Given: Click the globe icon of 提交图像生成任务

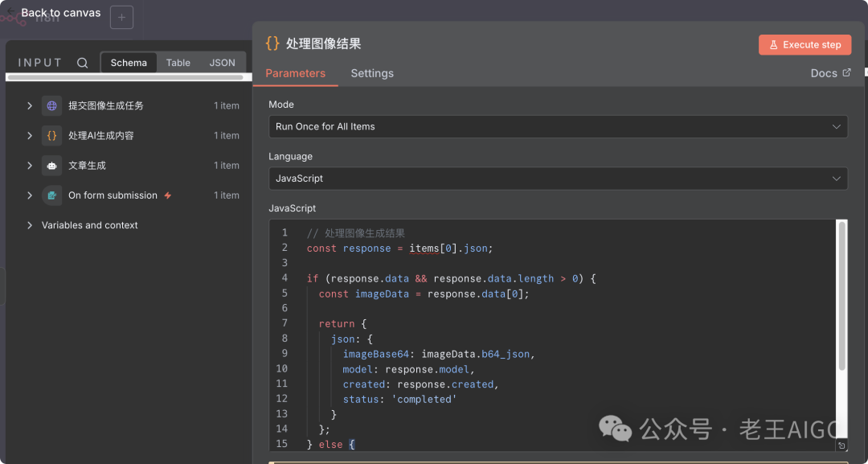Looking at the screenshot, I should point(51,105).
